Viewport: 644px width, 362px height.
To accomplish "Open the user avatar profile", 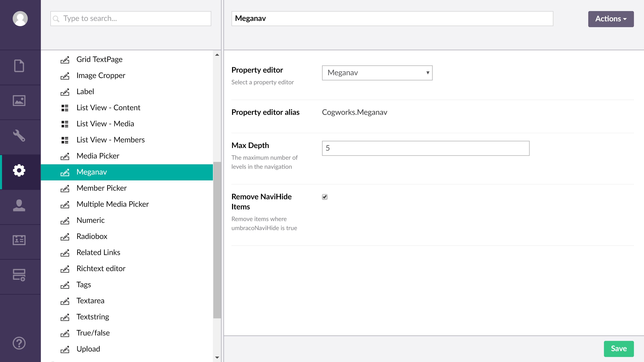I will point(20,19).
